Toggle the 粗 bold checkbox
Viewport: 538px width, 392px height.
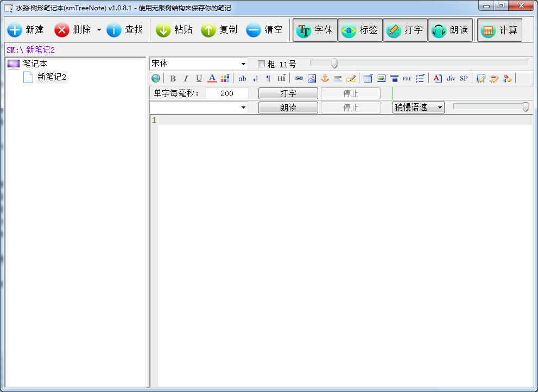262,64
